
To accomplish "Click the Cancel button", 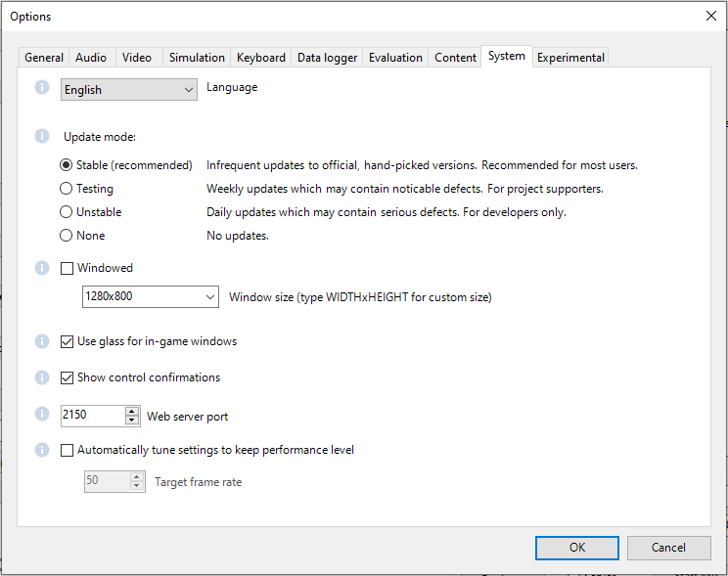I will [x=668, y=548].
